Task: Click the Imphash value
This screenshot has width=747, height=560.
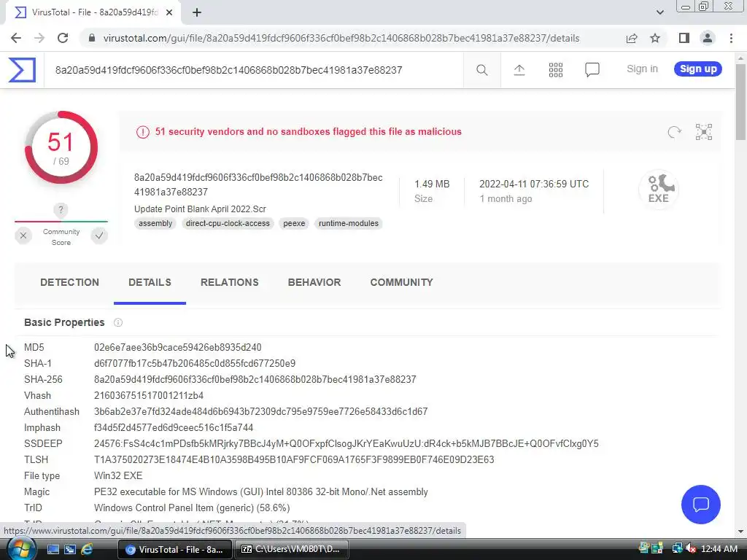Action: 174,427
